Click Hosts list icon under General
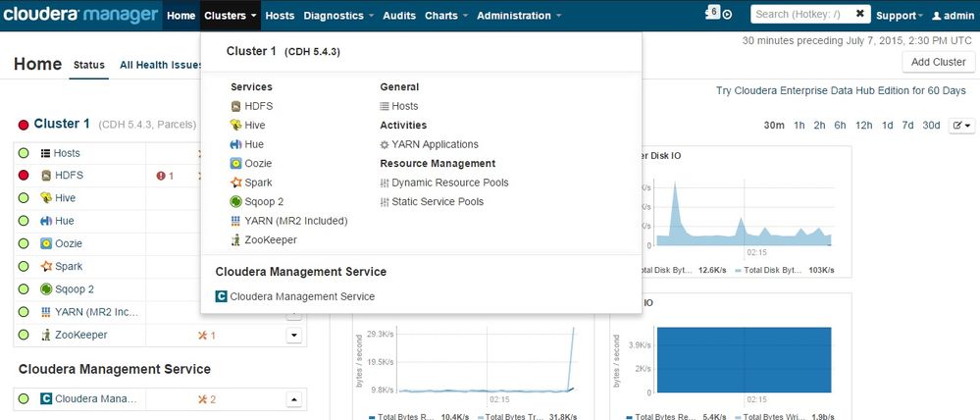The image size is (980, 420). click(385, 106)
